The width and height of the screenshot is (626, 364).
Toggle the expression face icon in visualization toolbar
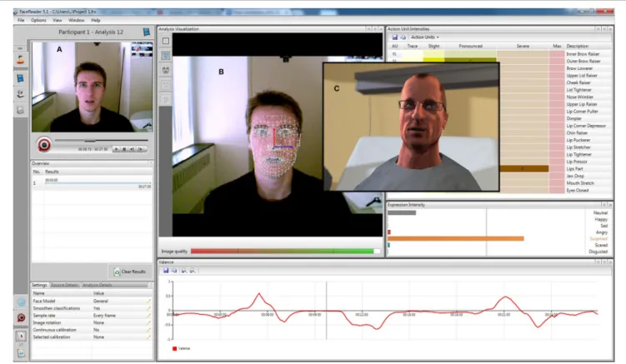[x=166, y=70]
